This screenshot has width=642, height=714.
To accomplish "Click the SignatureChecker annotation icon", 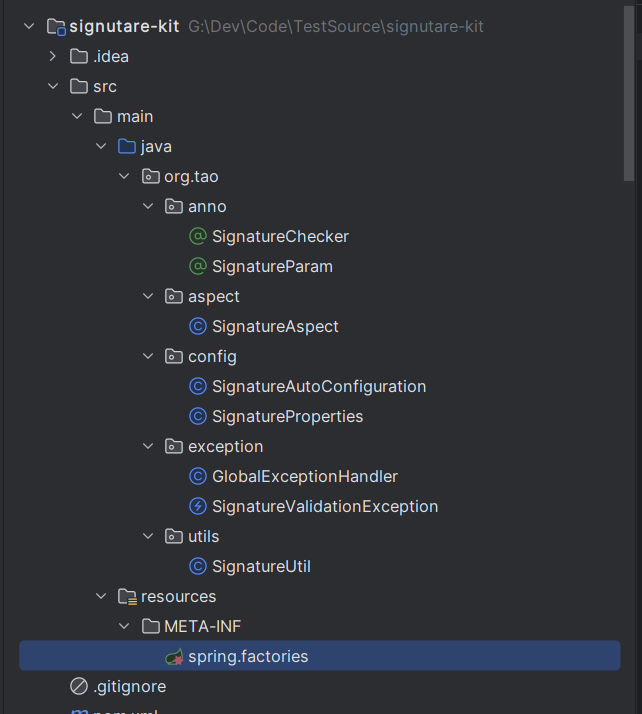I will (198, 236).
